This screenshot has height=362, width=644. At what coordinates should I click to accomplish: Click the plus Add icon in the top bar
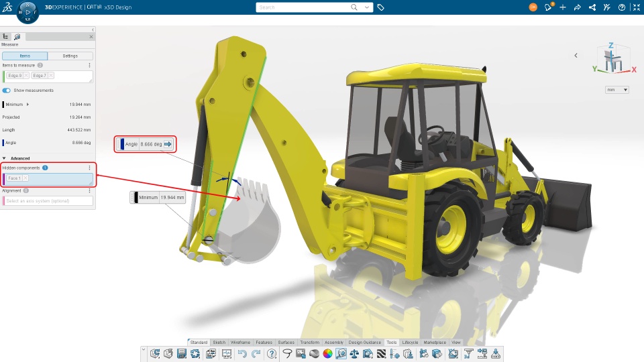(563, 7)
